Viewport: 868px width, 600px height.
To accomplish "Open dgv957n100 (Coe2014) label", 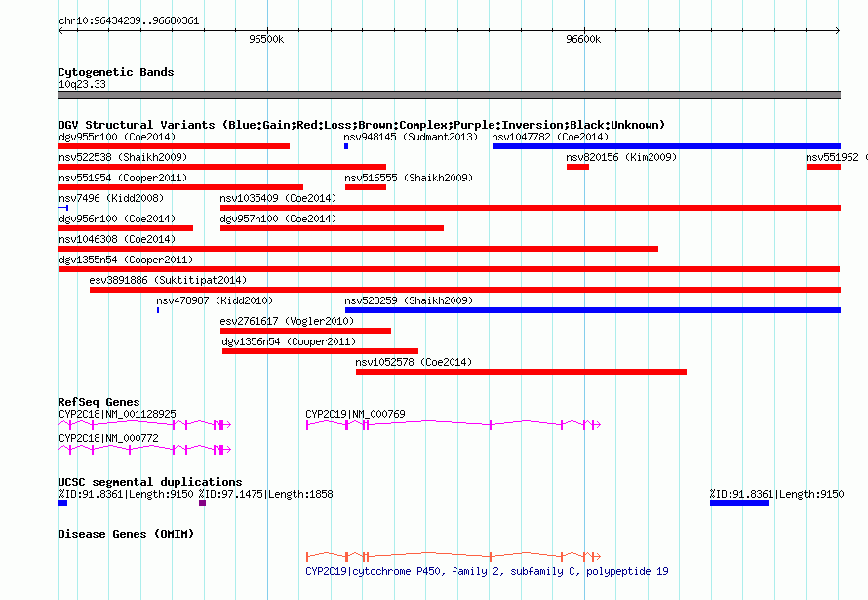I will [x=278, y=219].
